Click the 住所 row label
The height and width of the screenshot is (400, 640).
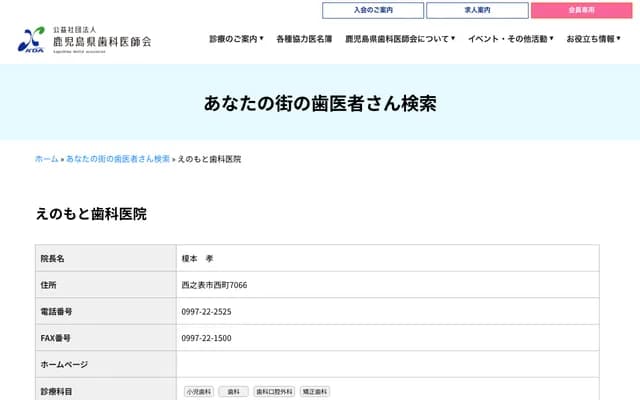pos(48,285)
